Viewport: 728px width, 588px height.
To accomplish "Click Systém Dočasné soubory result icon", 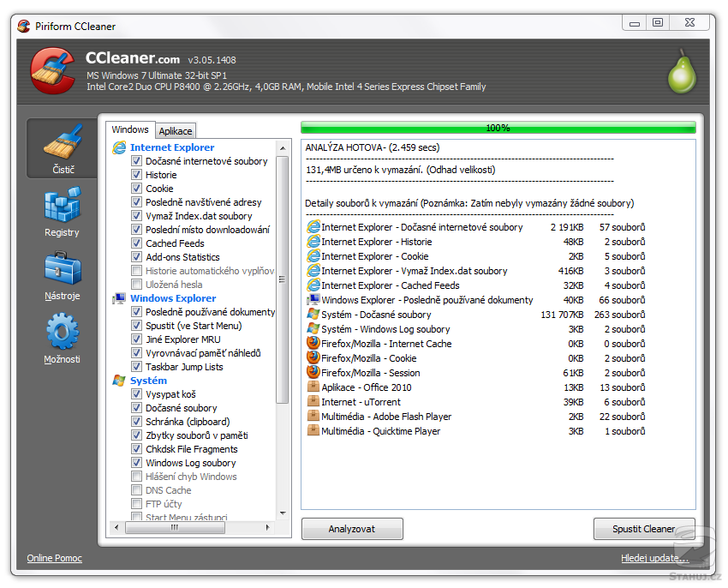I will coord(313,315).
